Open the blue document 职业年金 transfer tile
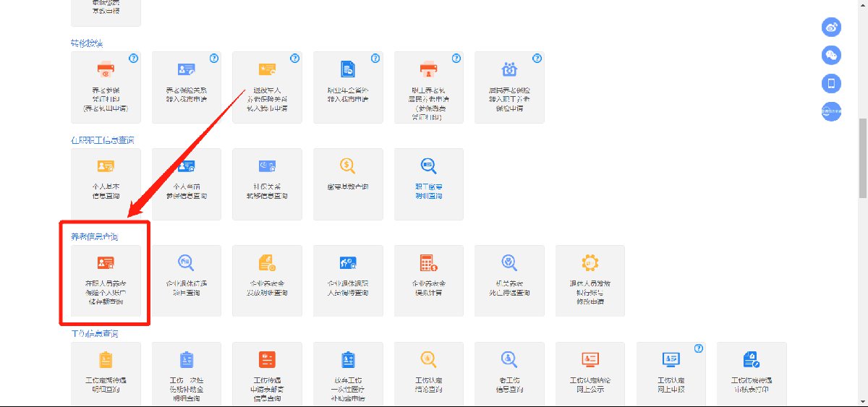The width and height of the screenshot is (868, 407). [348, 87]
